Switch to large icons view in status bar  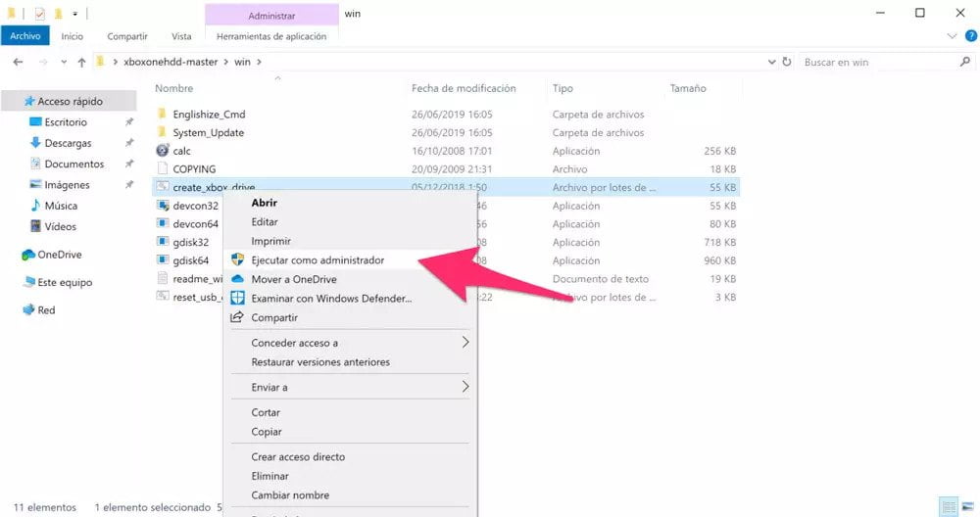[x=966, y=507]
